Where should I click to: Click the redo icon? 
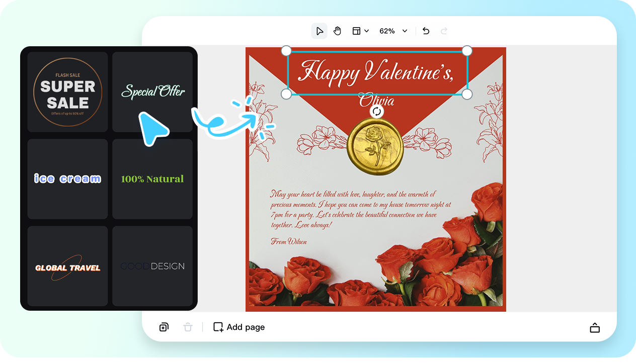point(444,31)
